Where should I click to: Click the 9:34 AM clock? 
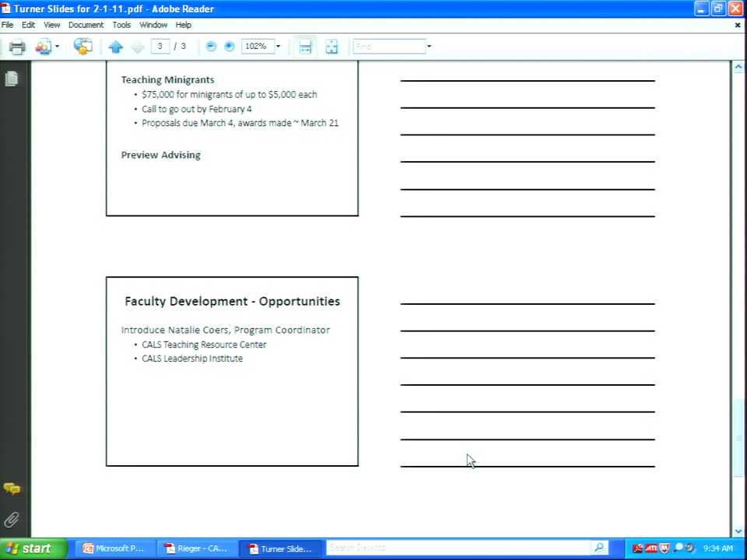coord(718,548)
